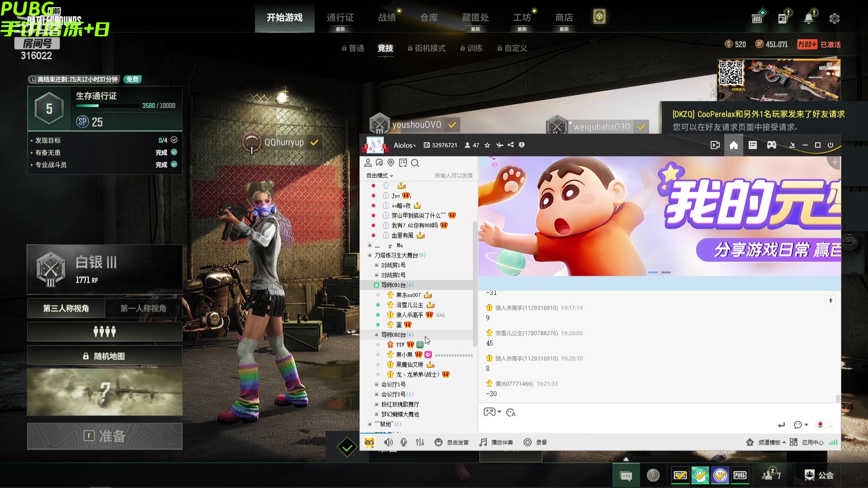Open the 公会 guild button

click(819, 475)
